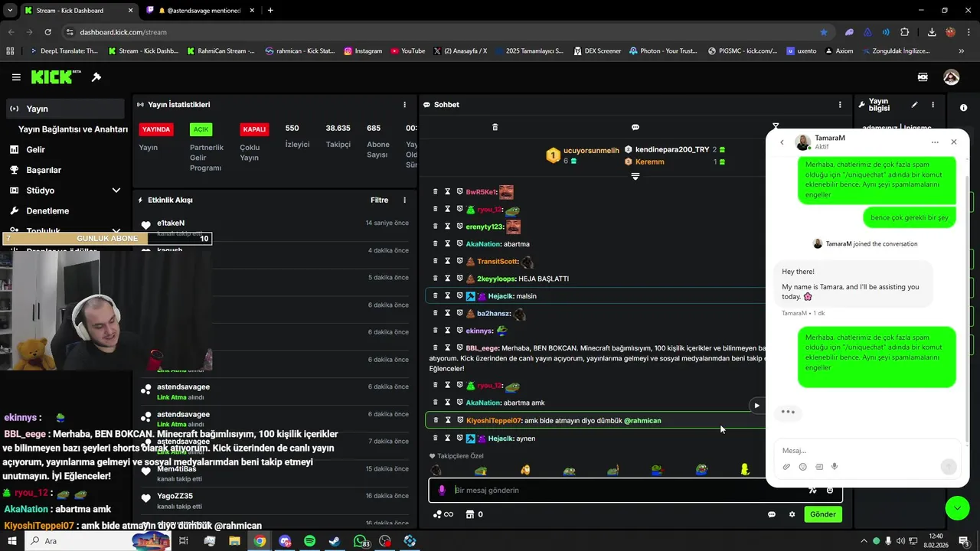The width and height of the screenshot is (980, 551).
Task: Timeout KiyoshiTeppei07 with hourglass icon
Action: tap(447, 420)
